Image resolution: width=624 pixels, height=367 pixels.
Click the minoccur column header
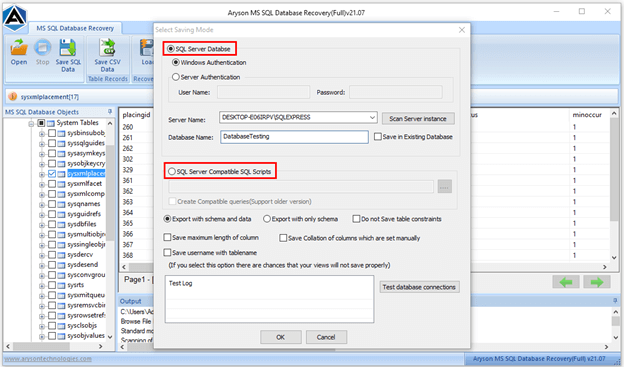tap(587, 115)
